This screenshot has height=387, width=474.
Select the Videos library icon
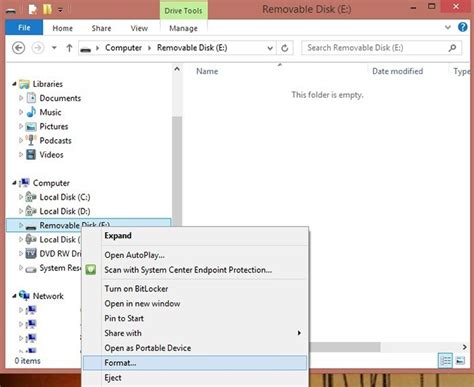(x=31, y=155)
